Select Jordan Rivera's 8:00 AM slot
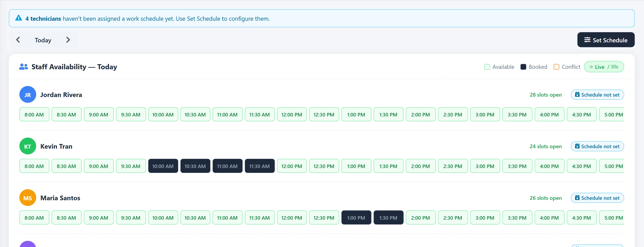Viewport: 644px width, 247px height. 34,114
